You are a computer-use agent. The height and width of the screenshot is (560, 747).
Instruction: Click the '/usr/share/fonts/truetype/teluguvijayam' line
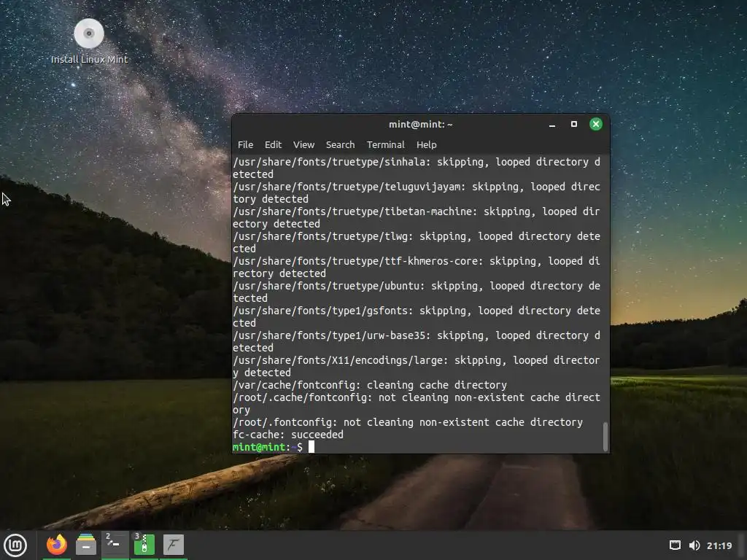coord(417,192)
